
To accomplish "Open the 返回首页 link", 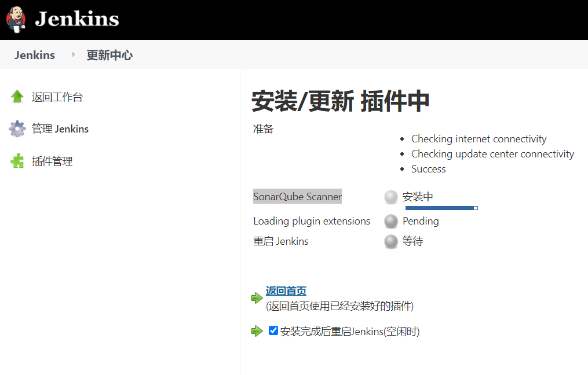I will (286, 291).
